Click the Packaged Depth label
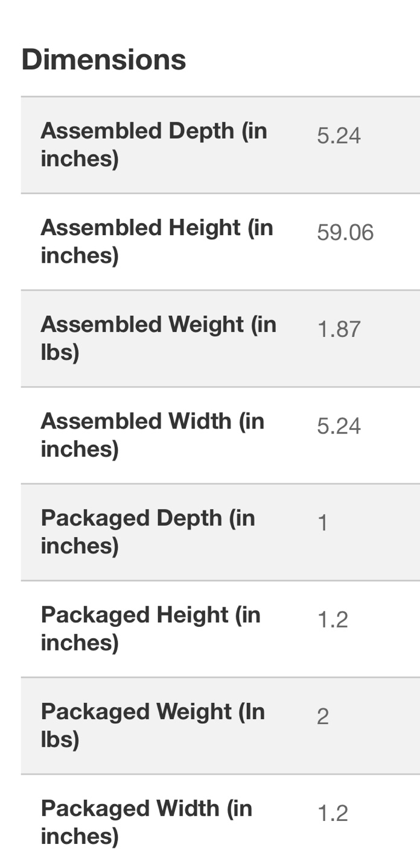Viewport: 420px width, 868px height. pos(148,531)
